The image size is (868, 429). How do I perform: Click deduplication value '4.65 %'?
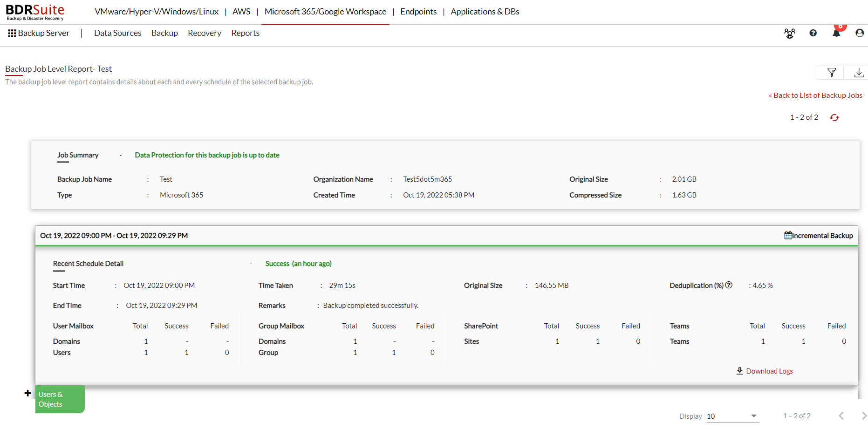763,286
